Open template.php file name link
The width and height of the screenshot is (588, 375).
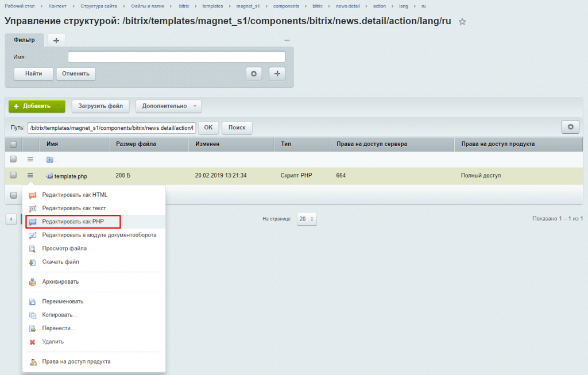tap(71, 176)
